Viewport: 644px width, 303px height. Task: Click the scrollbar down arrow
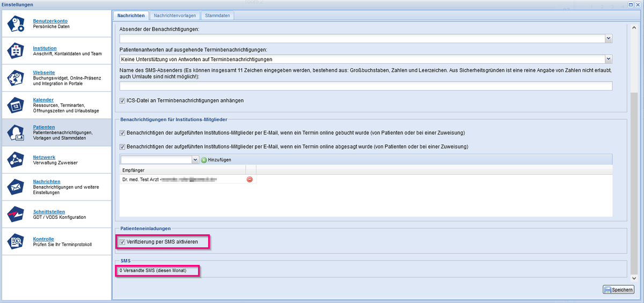634,278
